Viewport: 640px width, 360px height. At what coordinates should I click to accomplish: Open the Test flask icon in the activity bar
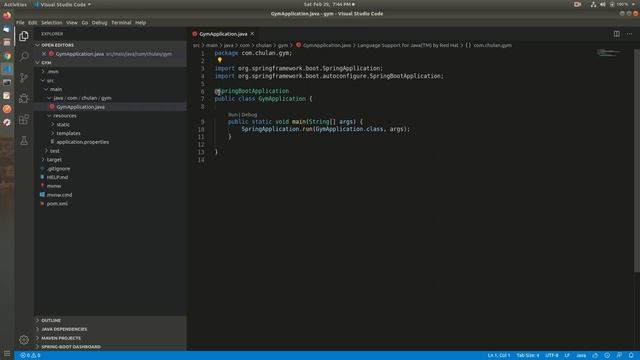(x=24, y=140)
